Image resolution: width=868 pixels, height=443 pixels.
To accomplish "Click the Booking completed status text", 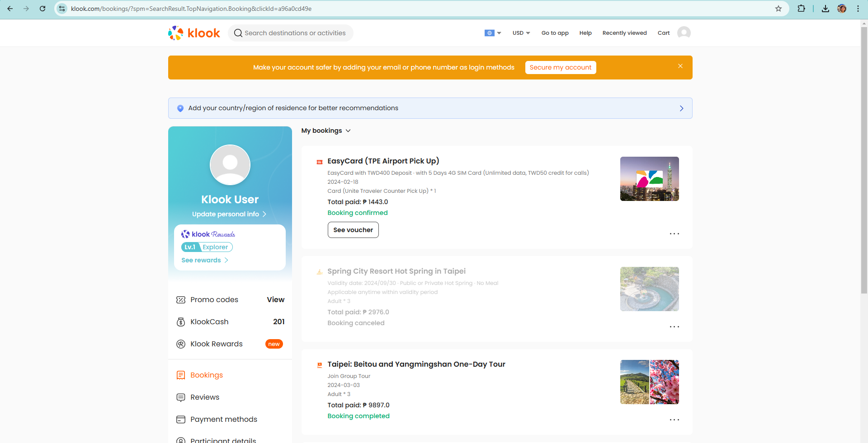I will [x=359, y=416].
